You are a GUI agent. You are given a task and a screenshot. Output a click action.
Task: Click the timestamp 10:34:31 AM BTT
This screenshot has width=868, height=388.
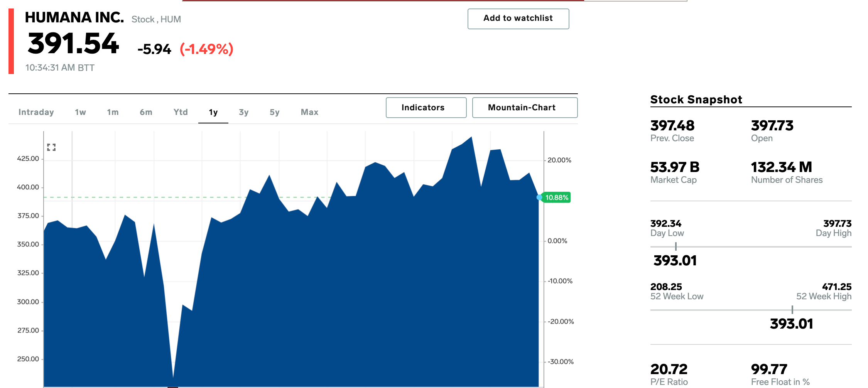60,68
